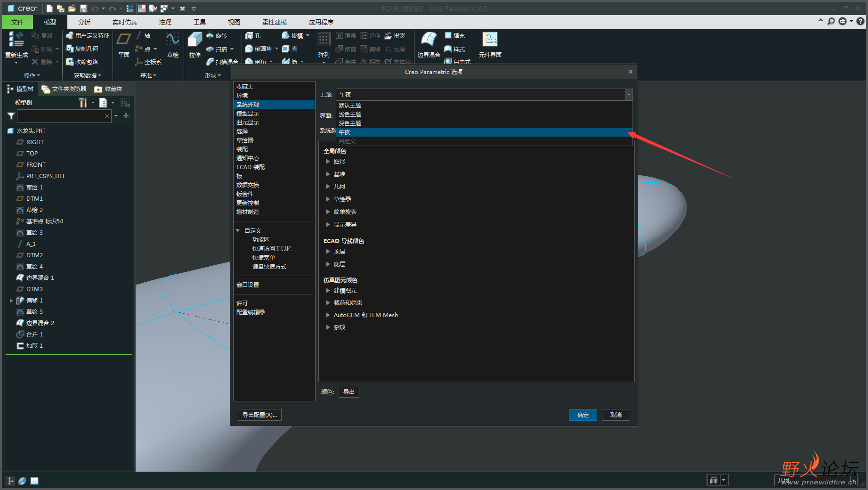Select 快速访问工具栏 customization entry

[272, 249]
